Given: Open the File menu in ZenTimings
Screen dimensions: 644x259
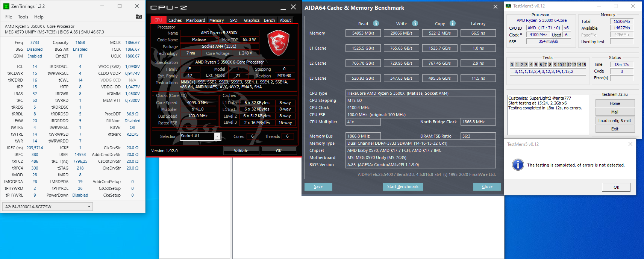Looking at the screenshot, I should point(9,17).
